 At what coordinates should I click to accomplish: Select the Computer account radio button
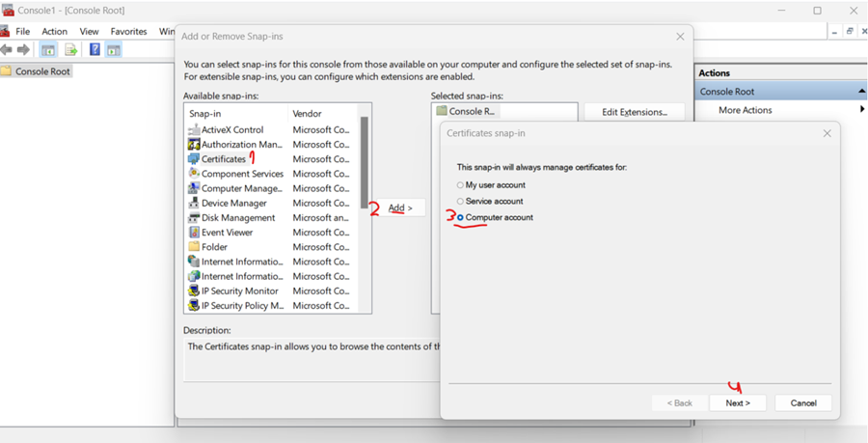pyautogui.click(x=460, y=218)
